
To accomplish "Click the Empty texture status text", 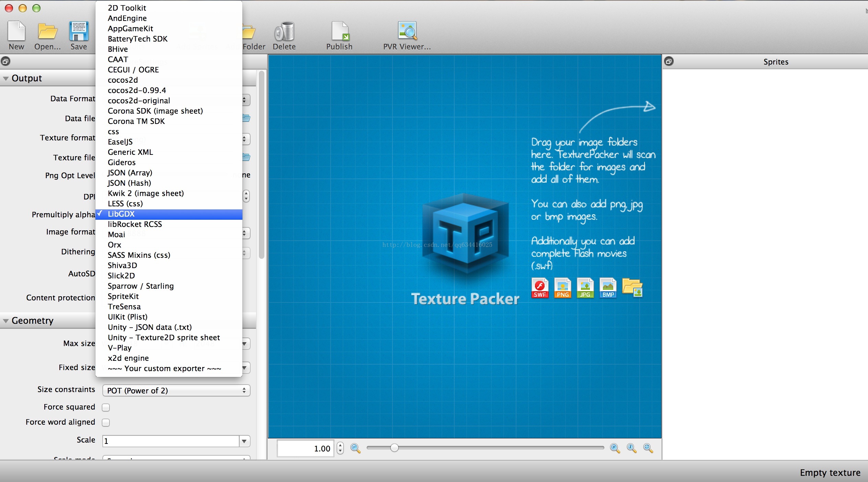I will [x=830, y=473].
